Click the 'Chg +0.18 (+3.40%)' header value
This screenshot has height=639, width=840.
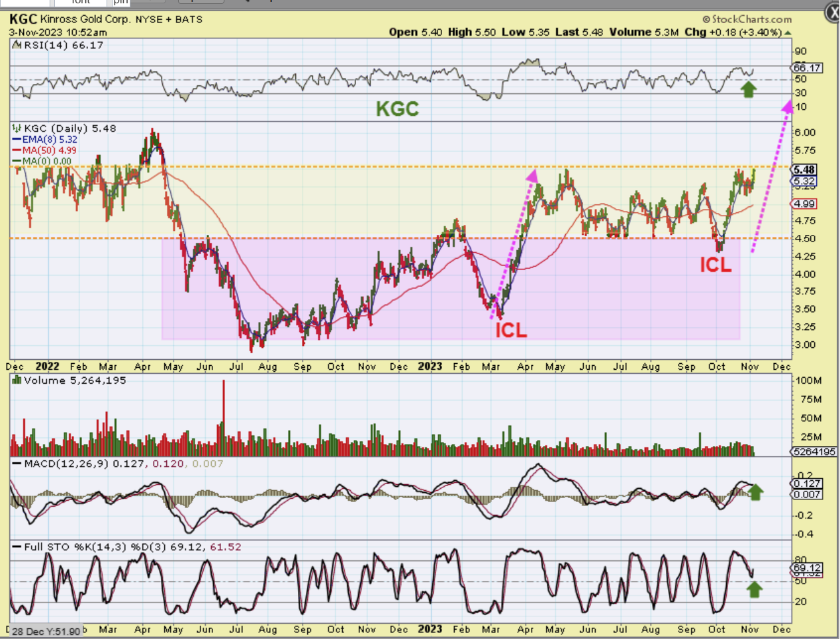pos(733,32)
